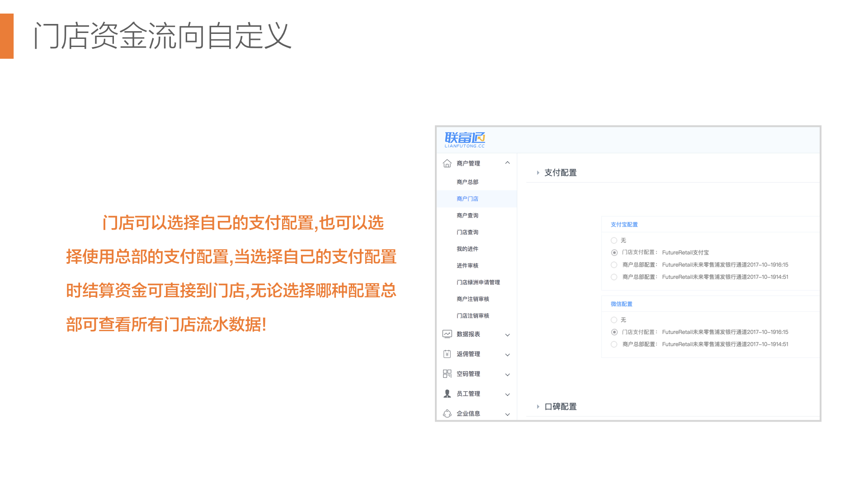Screen dimensions: 868x488
Task: Click the 微信配置 heading
Action: 622,304
